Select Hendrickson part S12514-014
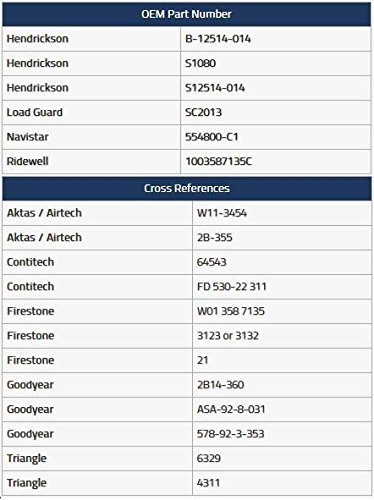 point(215,88)
